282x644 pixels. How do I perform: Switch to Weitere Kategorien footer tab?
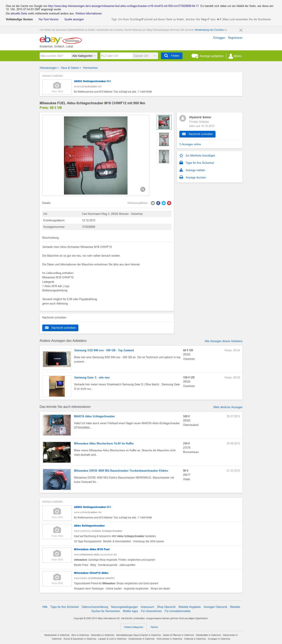(x=134, y=627)
